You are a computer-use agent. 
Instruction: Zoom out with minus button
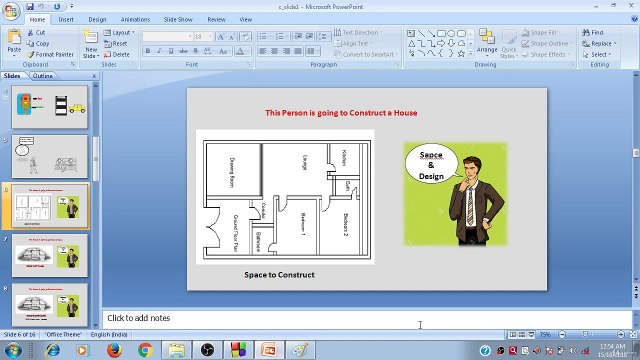pyautogui.click(x=562, y=335)
